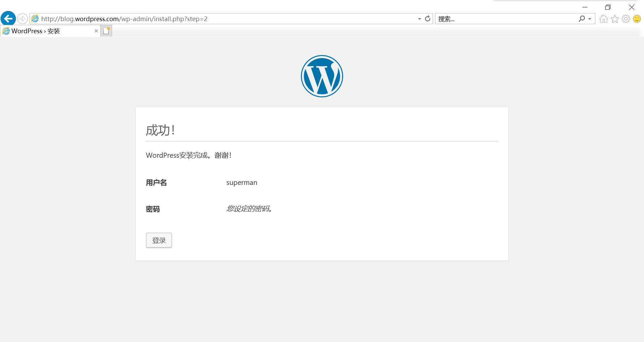Viewport: 644px width, 342px height.
Task: Open the address bar autocomplete dropdown arrow
Action: pos(419,19)
